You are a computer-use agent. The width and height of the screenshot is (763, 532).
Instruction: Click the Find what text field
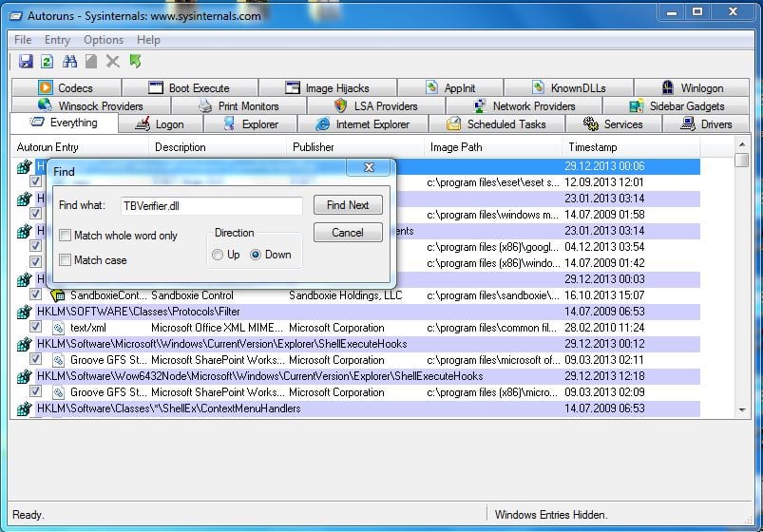pos(211,206)
